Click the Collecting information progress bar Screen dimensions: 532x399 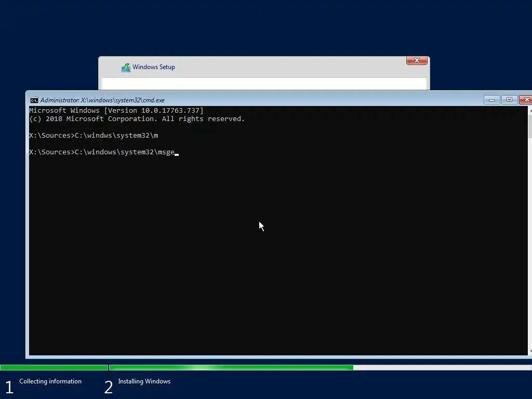[54, 367]
